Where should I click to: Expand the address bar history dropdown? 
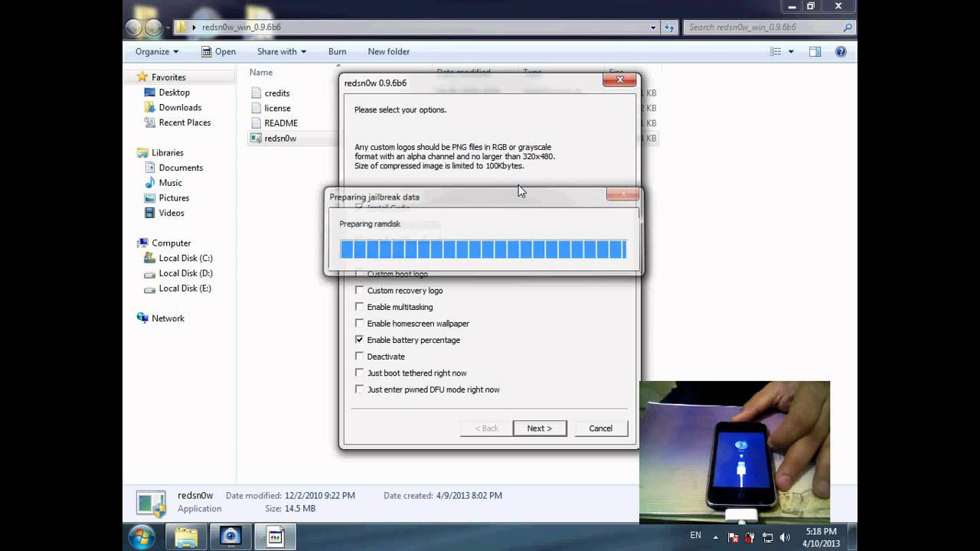pyautogui.click(x=653, y=28)
